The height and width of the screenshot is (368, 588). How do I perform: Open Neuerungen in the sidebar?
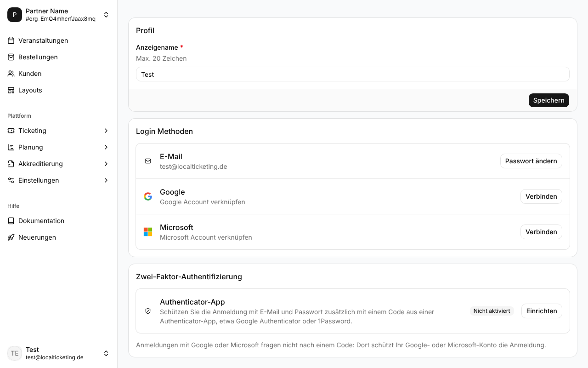(x=59, y=237)
